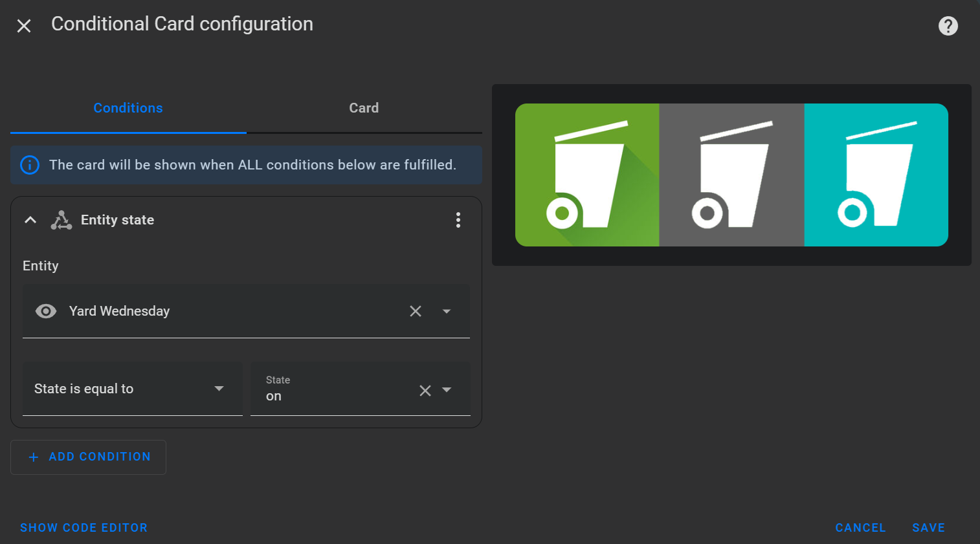Click the green trash bin preview tile

(587, 175)
